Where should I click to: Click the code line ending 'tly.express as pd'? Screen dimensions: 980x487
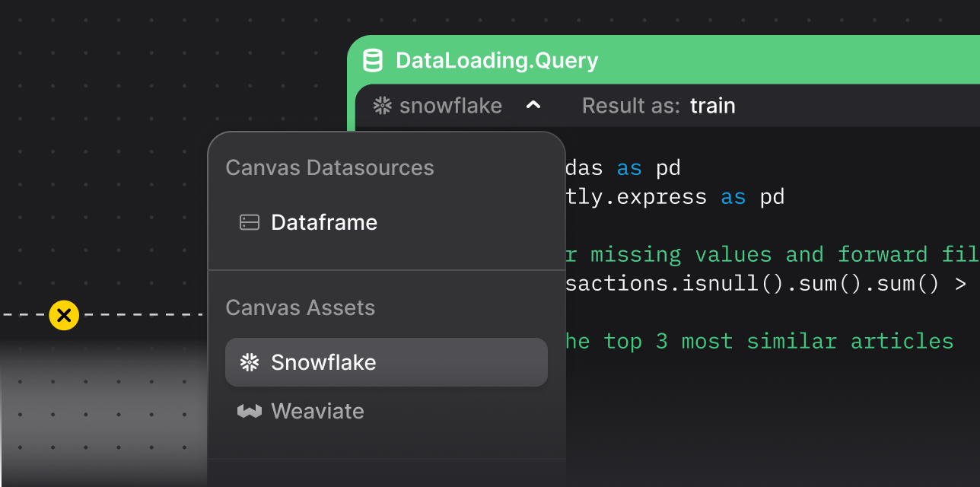pyautogui.click(x=676, y=197)
